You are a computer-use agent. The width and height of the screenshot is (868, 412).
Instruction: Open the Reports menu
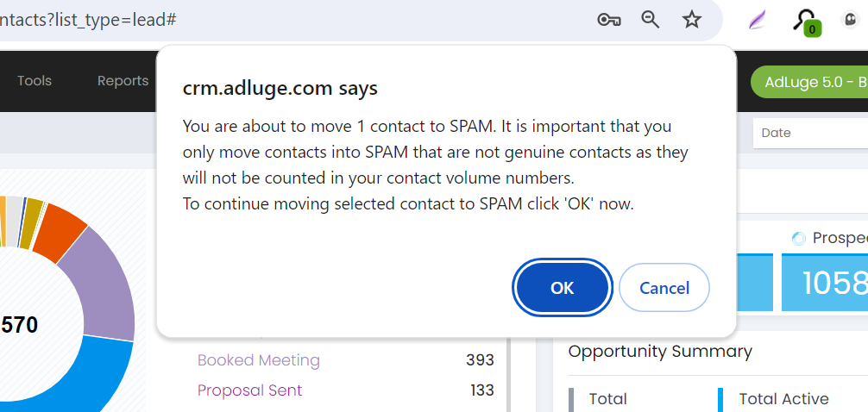(x=123, y=81)
